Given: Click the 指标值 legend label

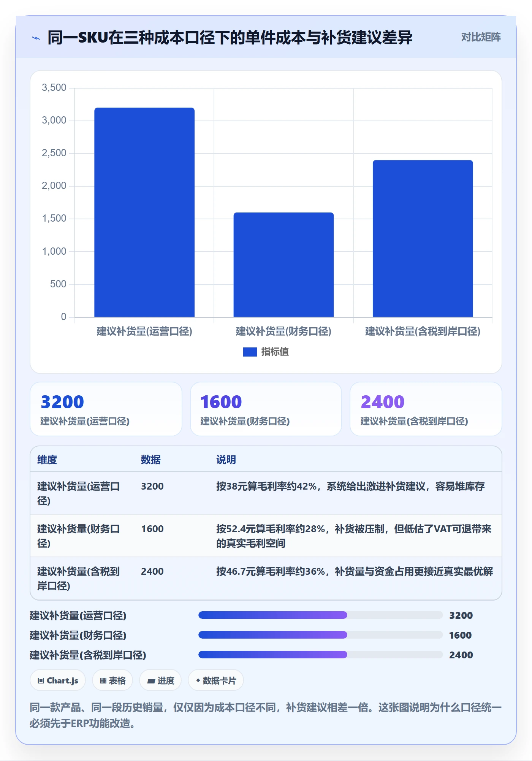Looking at the screenshot, I should [275, 352].
